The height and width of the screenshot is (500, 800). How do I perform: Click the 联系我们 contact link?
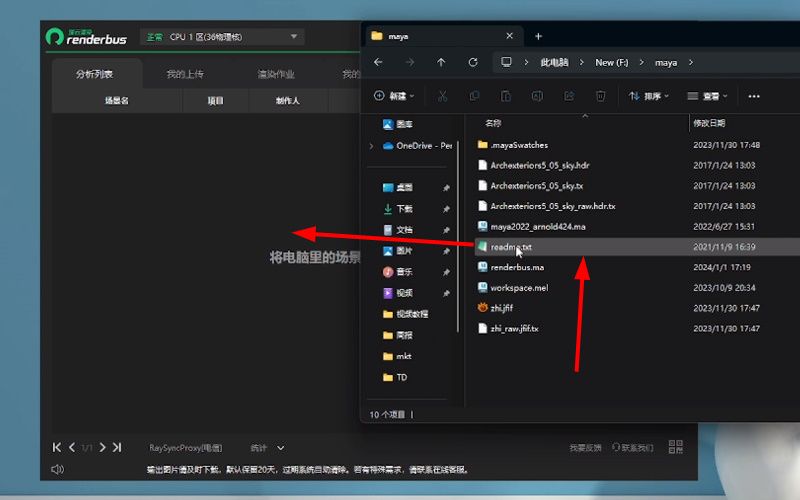[x=632, y=448]
